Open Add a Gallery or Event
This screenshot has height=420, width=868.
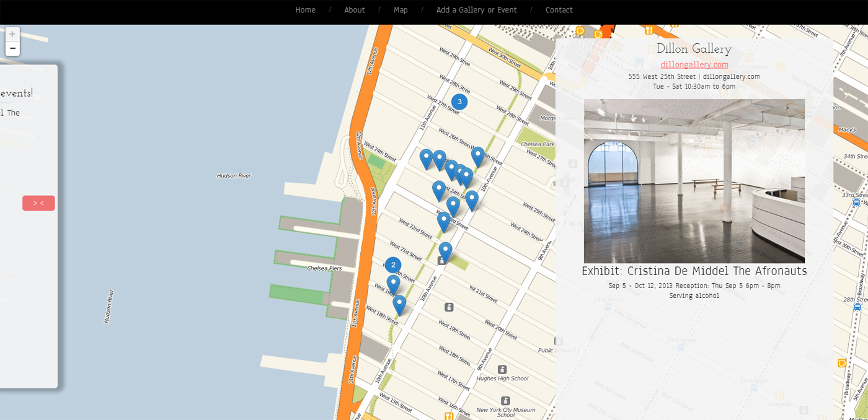tap(476, 10)
